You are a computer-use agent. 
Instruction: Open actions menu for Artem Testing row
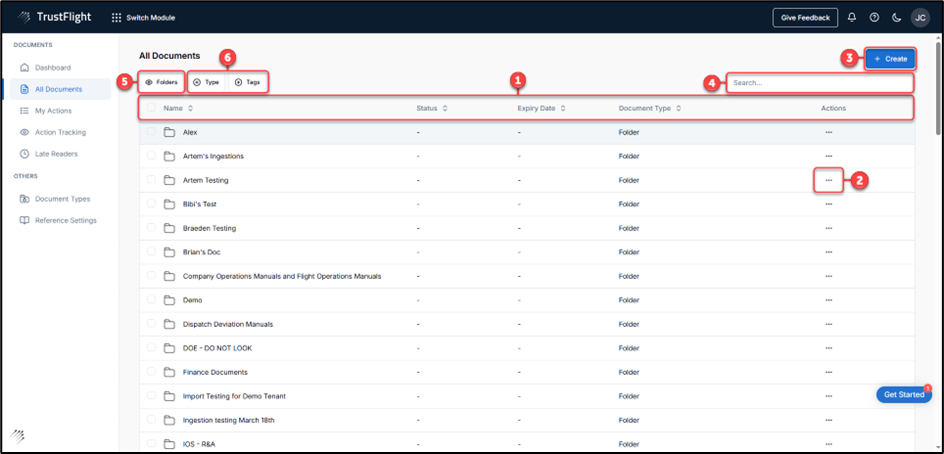(828, 180)
